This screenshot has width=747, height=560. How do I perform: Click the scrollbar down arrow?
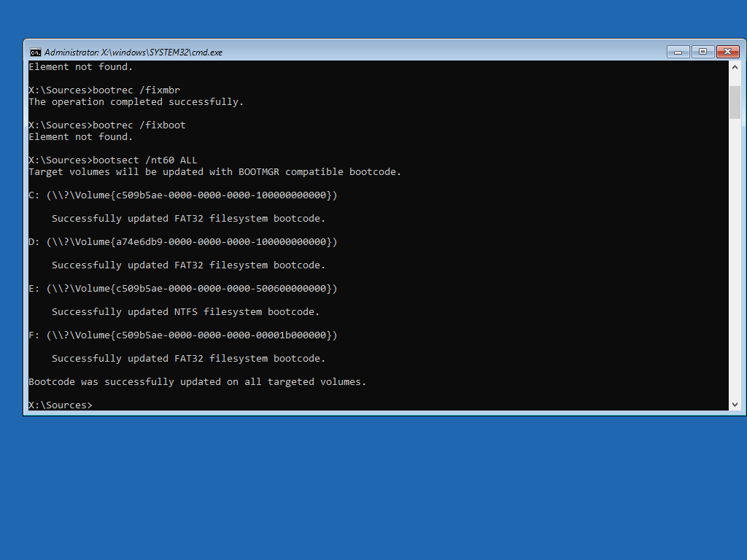coord(735,404)
